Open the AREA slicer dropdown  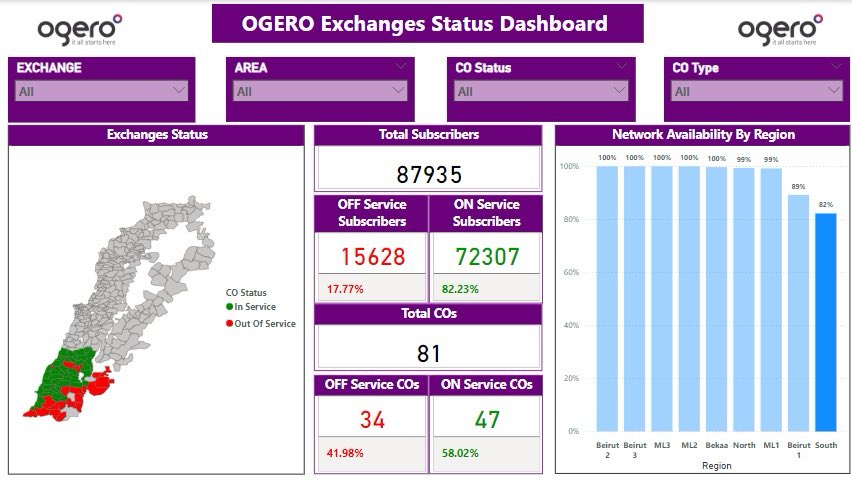pyautogui.click(x=320, y=91)
